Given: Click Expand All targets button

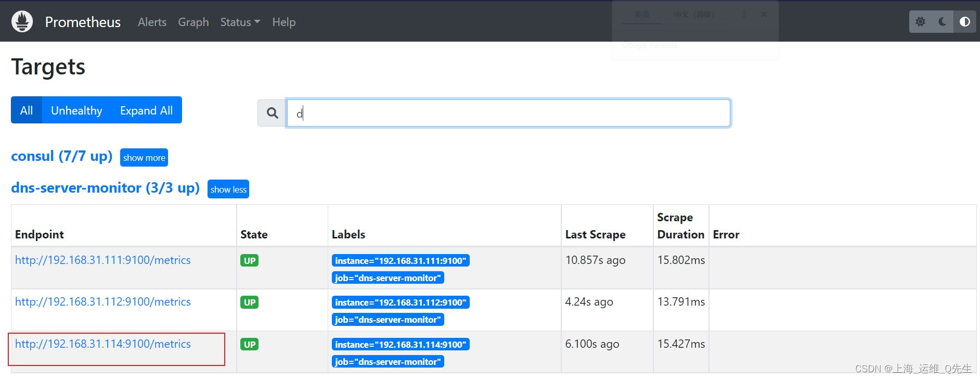Looking at the screenshot, I should (146, 110).
